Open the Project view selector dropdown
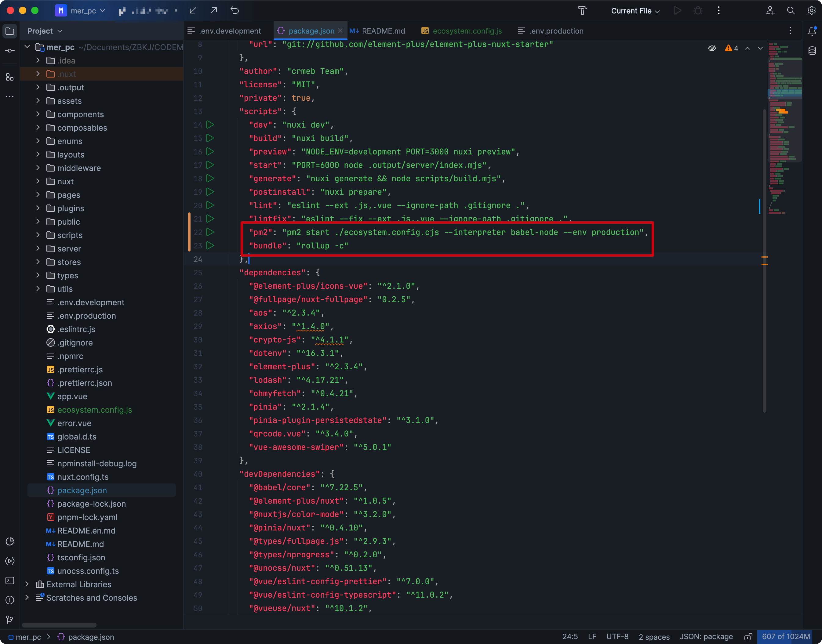 coord(45,31)
